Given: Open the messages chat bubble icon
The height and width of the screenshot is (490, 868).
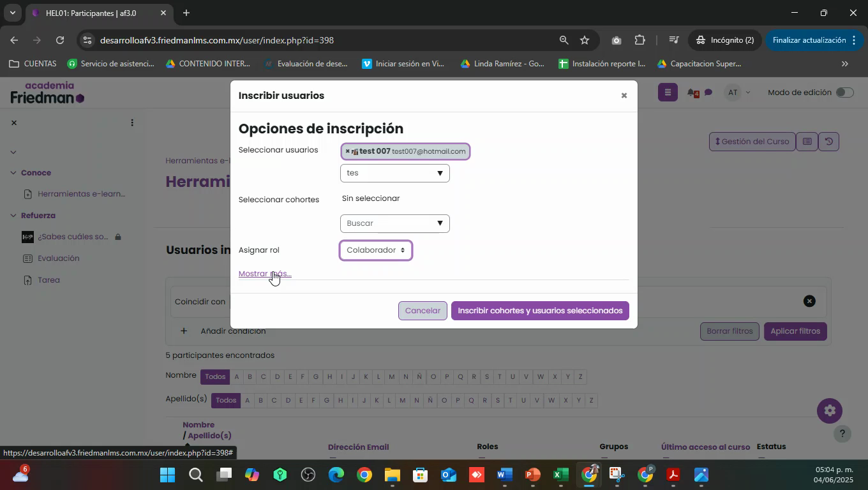Looking at the screenshot, I should [x=708, y=93].
